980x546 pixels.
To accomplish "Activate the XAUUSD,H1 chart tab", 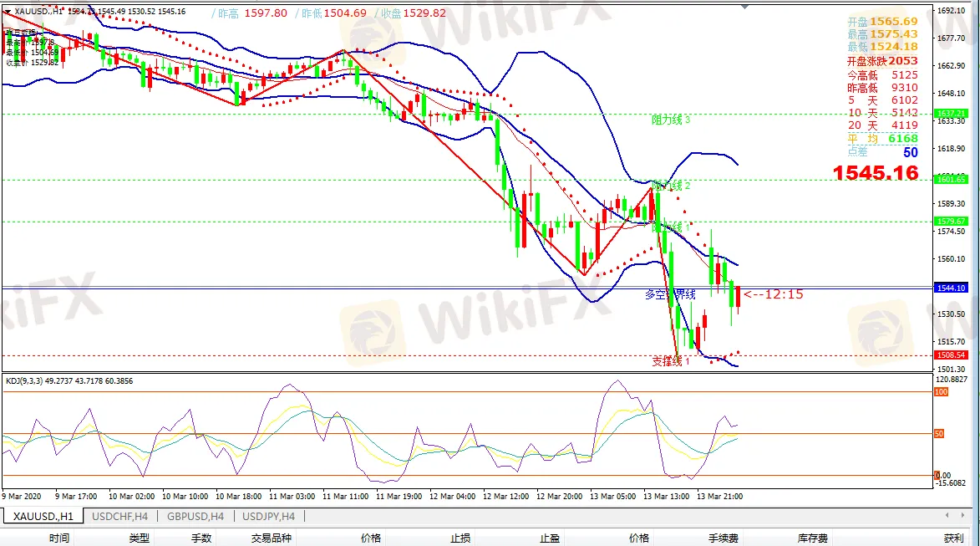I will pyautogui.click(x=43, y=516).
